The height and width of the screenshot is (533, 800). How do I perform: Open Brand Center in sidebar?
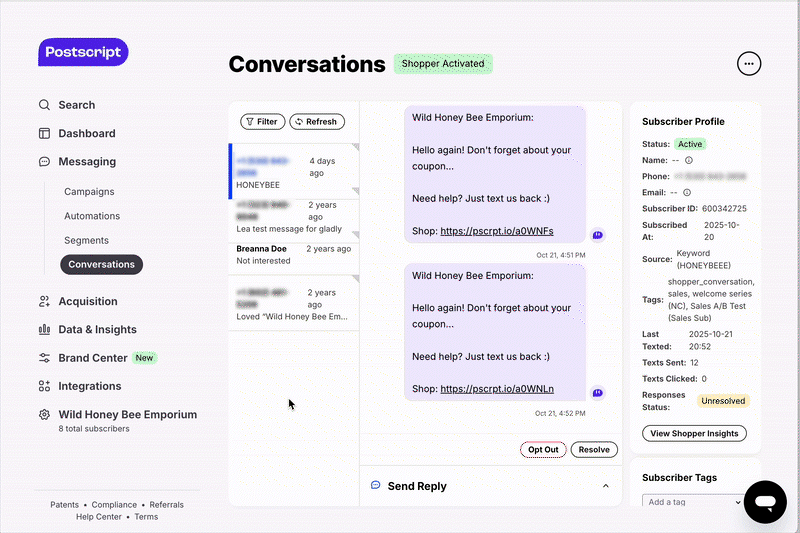pos(92,358)
